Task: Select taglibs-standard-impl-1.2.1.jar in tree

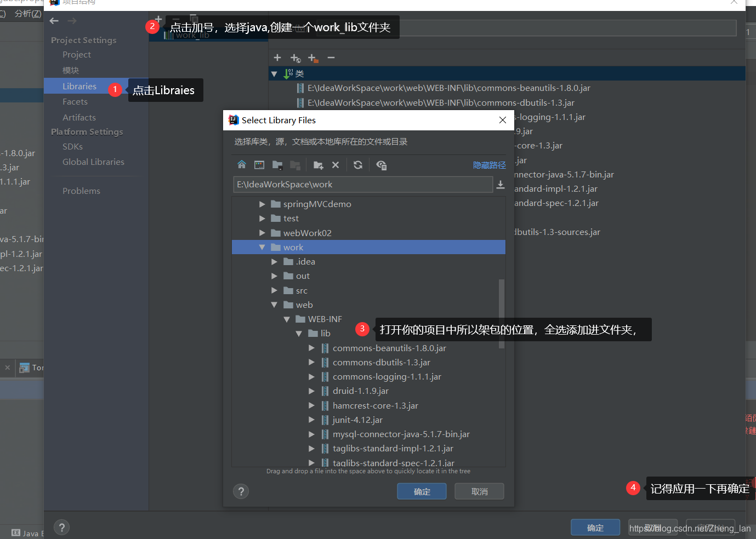Action: coord(393,449)
